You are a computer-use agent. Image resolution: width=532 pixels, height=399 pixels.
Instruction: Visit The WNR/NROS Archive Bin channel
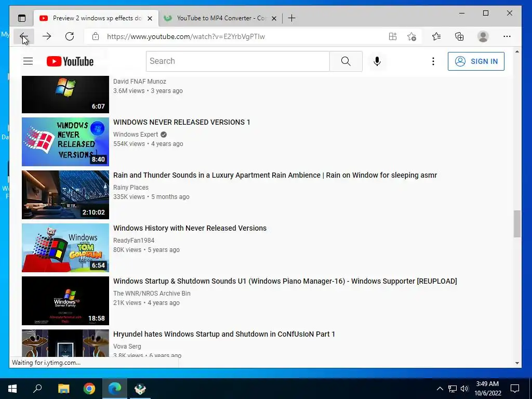coord(152,293)
